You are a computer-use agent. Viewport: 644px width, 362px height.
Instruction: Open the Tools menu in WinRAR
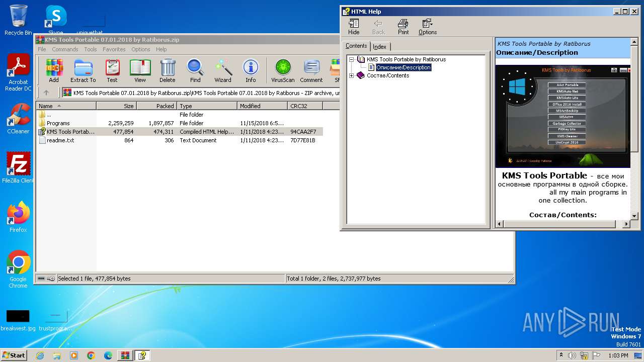91,49
